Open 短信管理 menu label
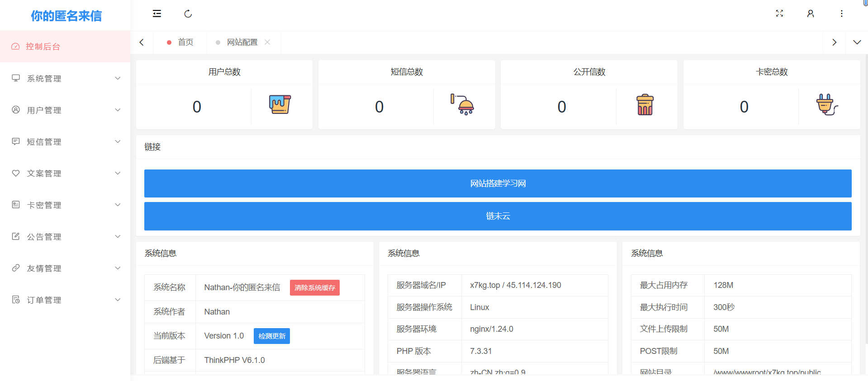868x381 pixels. tap(44, 142)
